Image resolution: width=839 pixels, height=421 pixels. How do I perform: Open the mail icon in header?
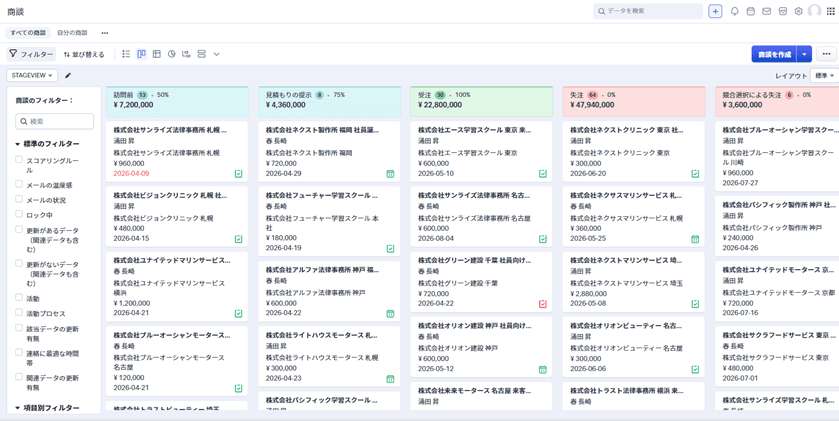coord(766,12)
